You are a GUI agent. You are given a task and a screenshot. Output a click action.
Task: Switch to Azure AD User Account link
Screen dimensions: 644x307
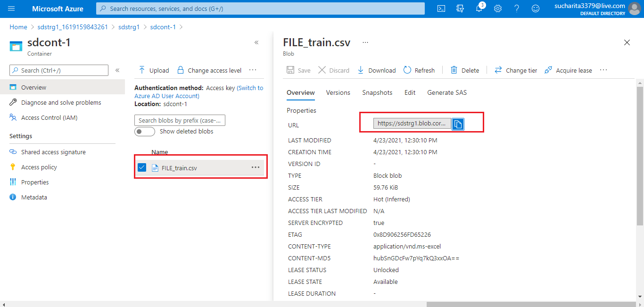pyautogui.click(x=198, y=92)
